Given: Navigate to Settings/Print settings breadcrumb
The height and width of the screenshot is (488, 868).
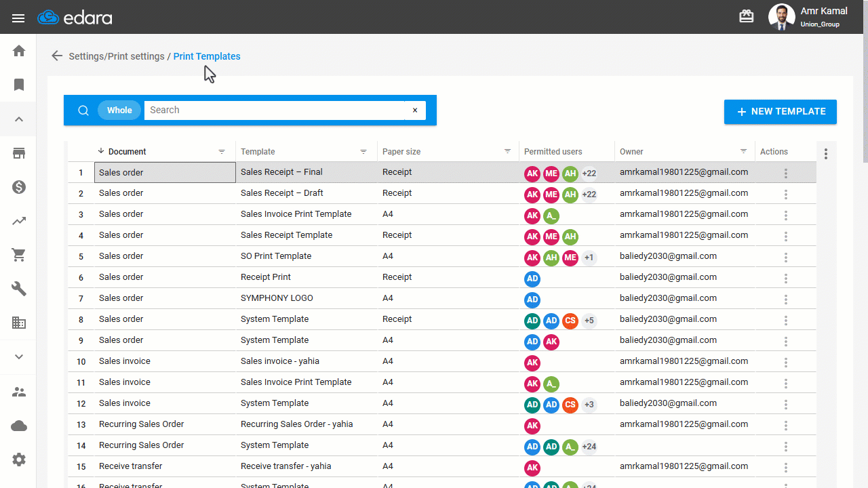Looking at the screenshot, I should (x=117, y=56).
